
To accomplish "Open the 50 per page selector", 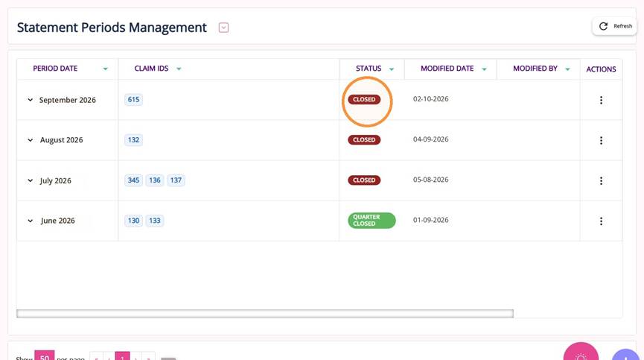I will pyautogui.click(x=45, y=356).
